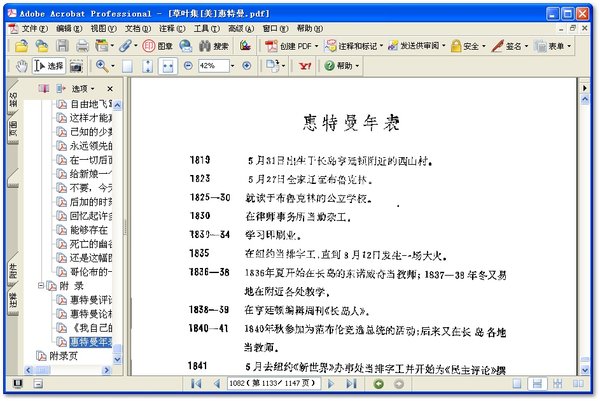The width and height of the screenshot is (600, 401).
Task: Open the zoom percentage dropdown arrow
Action: point(232,66)
